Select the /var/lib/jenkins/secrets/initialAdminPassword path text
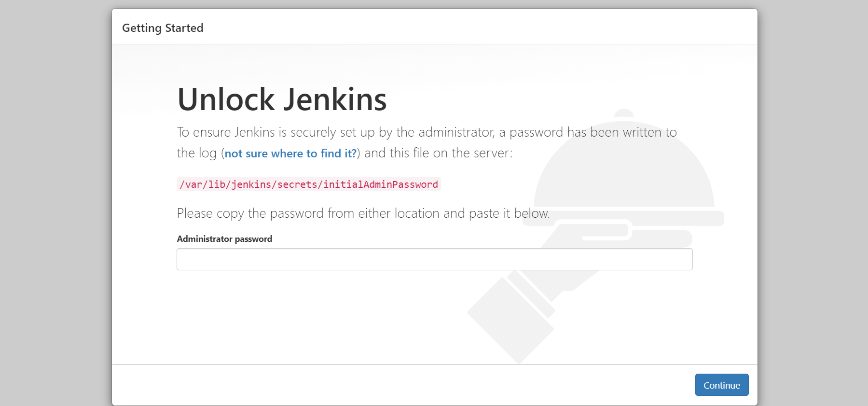 (309, 184)
